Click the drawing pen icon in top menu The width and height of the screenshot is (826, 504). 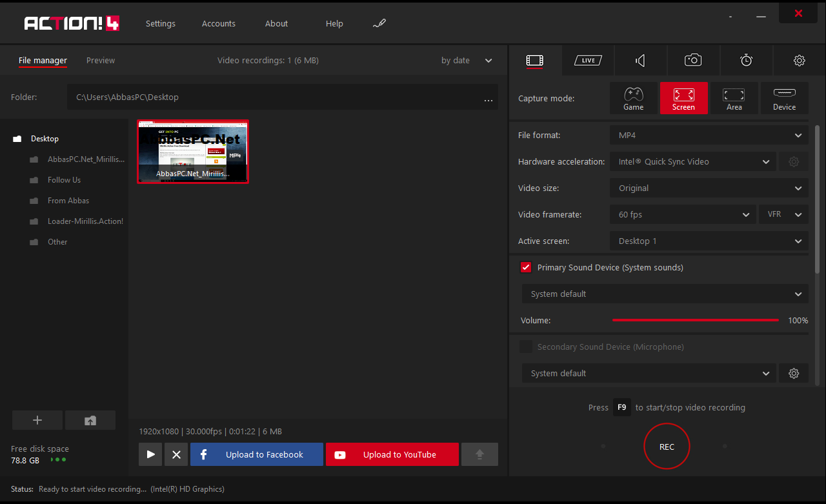click(x=379, y=23)
